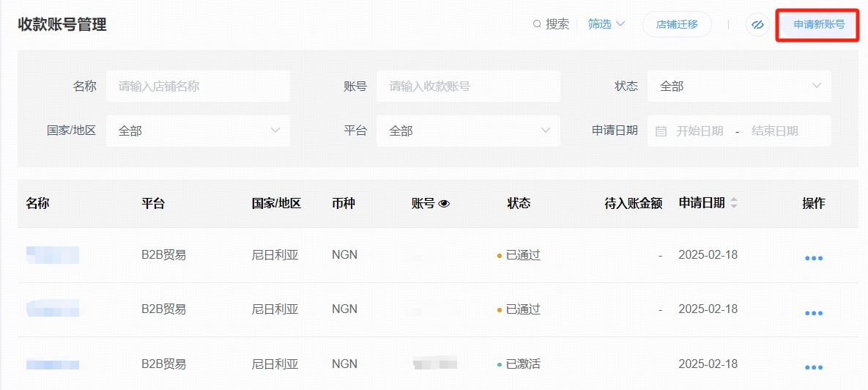Image resolution: width=868 pixels, height=390 pixels.
Task: Click the 名称 column header
Action: tap(37, 203)
